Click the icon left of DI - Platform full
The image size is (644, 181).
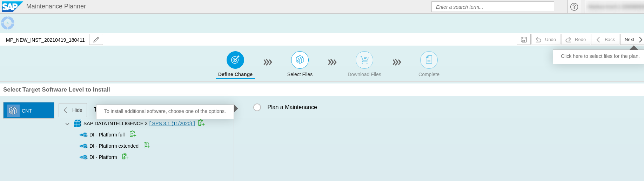pos(83,135)
